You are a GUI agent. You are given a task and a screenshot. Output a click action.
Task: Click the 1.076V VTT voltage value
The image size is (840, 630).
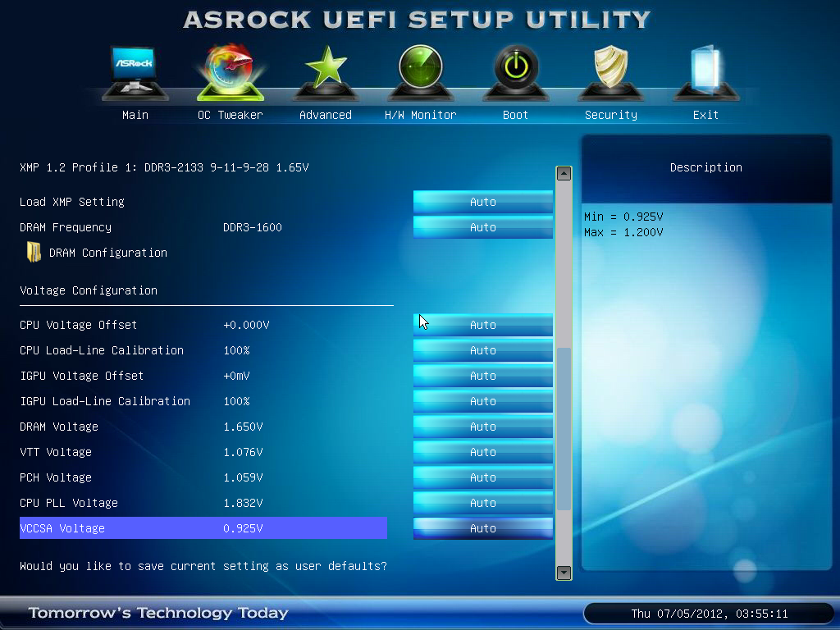243,452
